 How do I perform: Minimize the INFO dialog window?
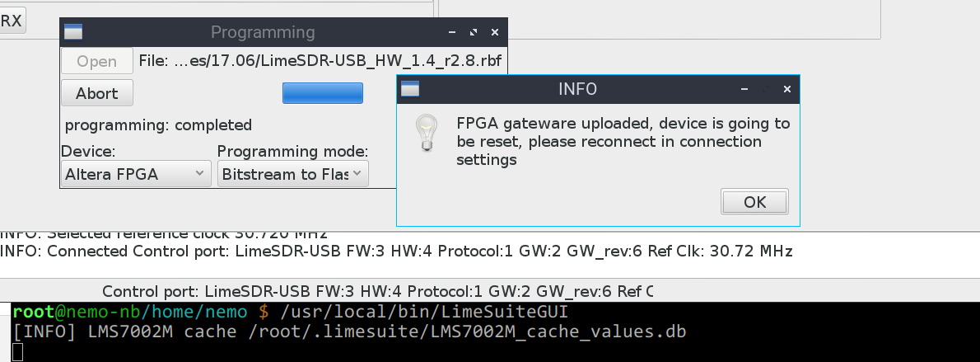point(744,90)
